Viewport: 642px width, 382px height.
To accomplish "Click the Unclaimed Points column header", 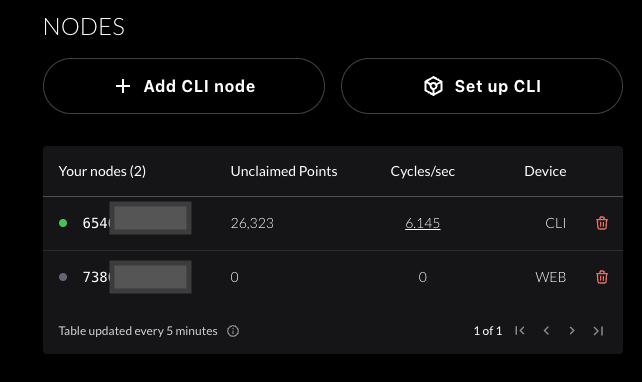I will (x=284, y=171).
